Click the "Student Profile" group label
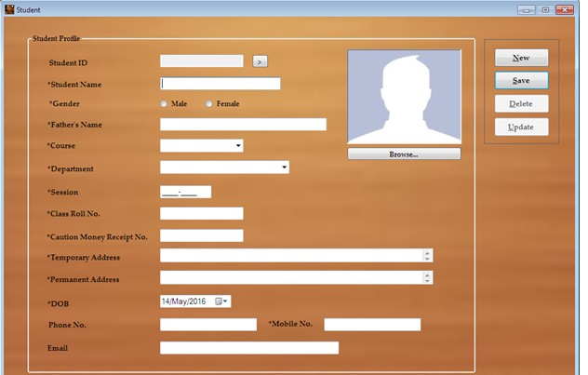Screen dimensions: 588x375 (x=56, y=38)
